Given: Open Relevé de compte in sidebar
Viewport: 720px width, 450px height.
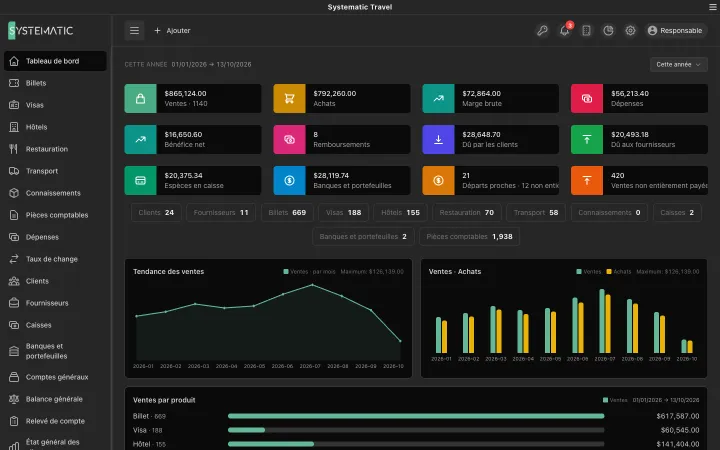Looking at the screenshot, I should click(x=55, y=421).
